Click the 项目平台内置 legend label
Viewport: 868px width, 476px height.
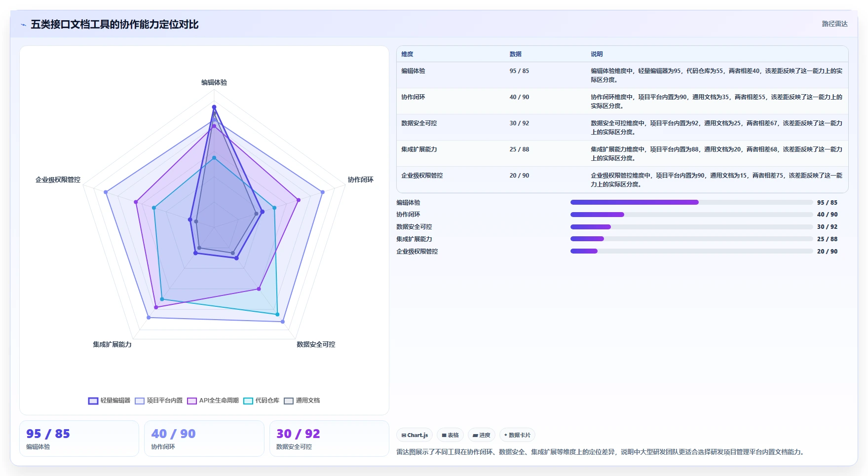tap(165, 401)
